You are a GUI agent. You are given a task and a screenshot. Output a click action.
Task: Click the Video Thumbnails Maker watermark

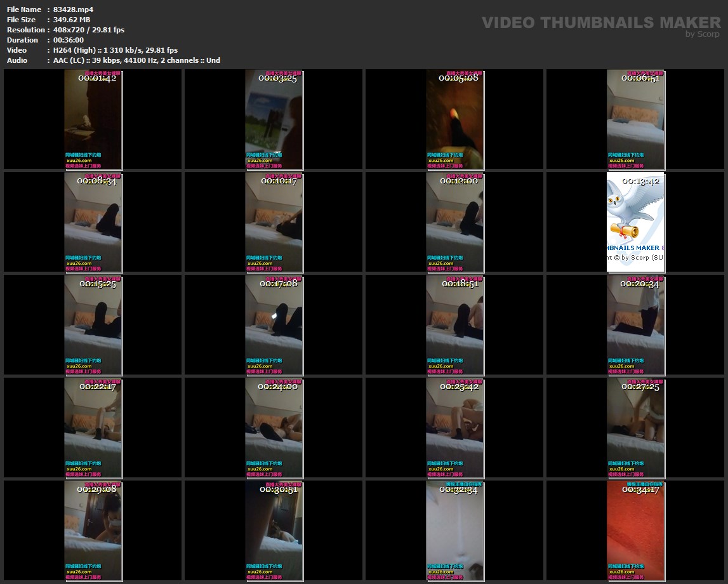click(x=601, y=22)
